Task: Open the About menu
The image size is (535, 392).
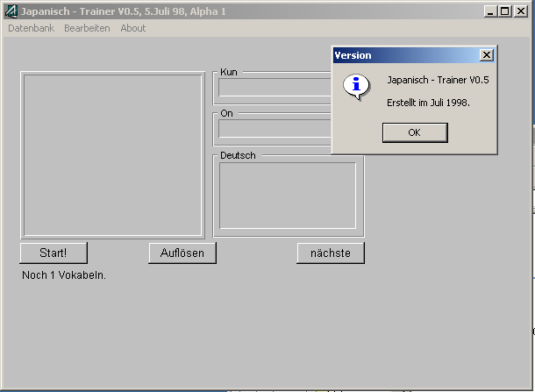Action: pyautogui.click(x=133, y=28)
